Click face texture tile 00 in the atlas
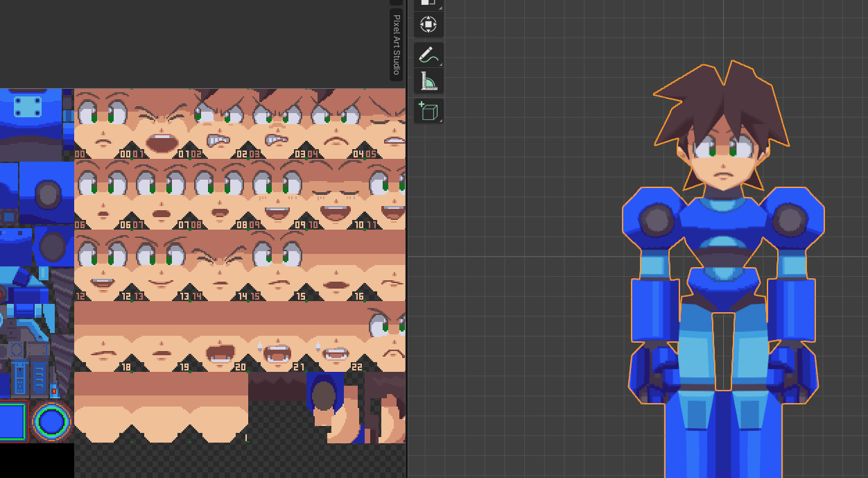This screenshot has width=868, height=478. click(x=103, y=123)
